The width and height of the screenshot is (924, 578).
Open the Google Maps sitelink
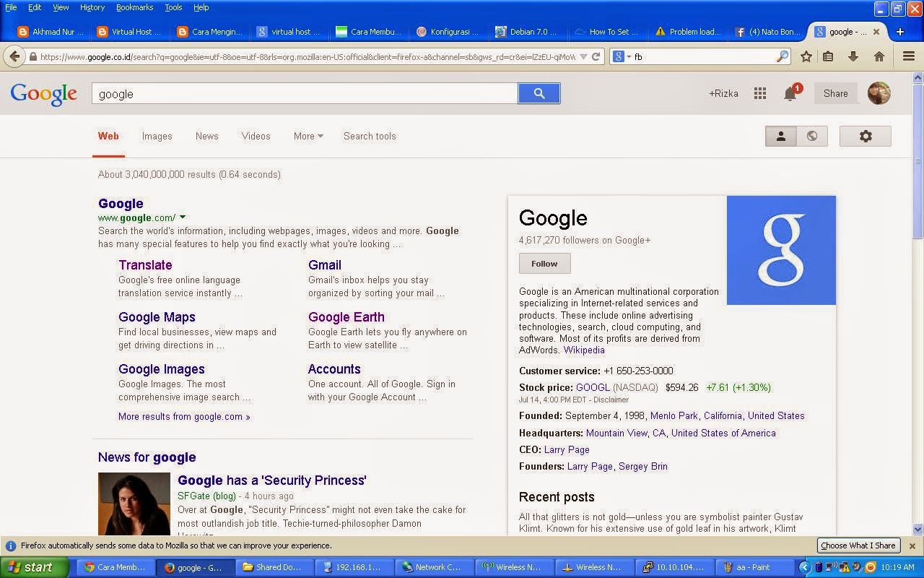[x=157, y=317]
